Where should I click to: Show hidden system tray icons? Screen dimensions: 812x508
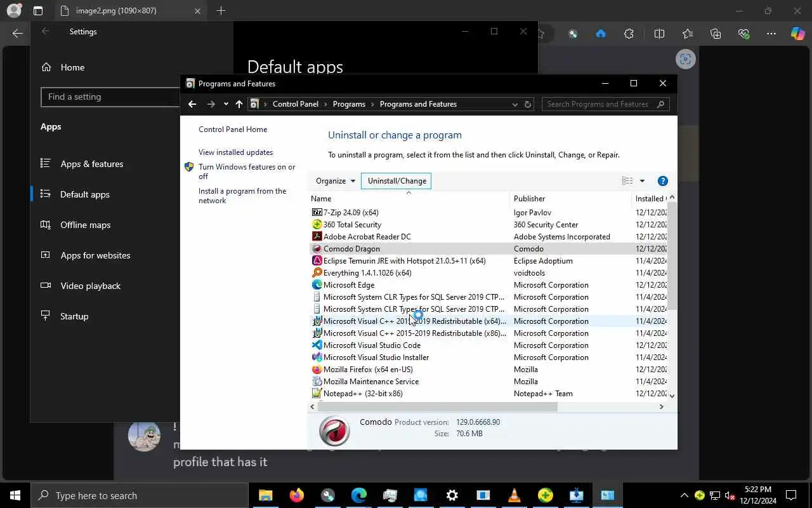(684, 495)
